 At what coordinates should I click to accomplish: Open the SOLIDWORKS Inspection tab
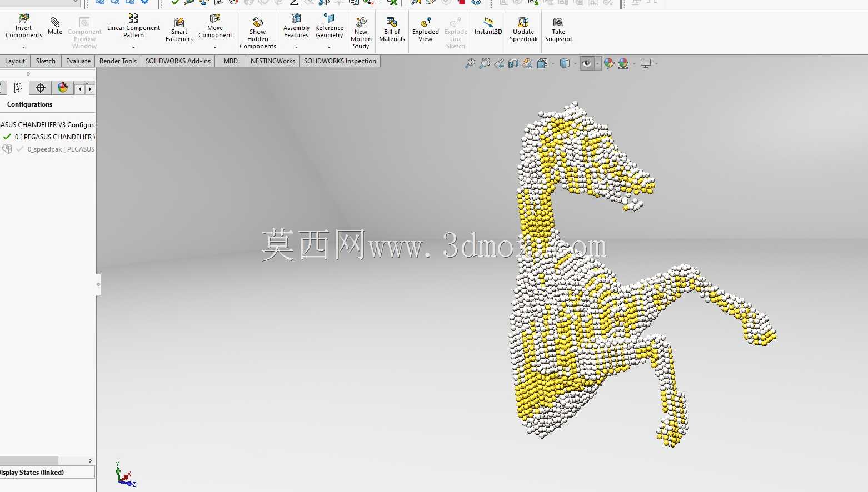pos(340,61)
